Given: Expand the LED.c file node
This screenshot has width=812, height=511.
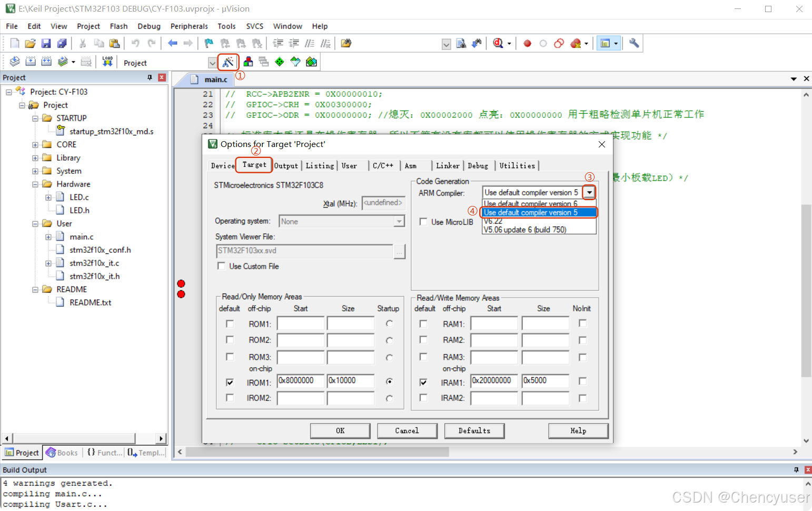Looking at the screenshot, I should pos(48,197).
